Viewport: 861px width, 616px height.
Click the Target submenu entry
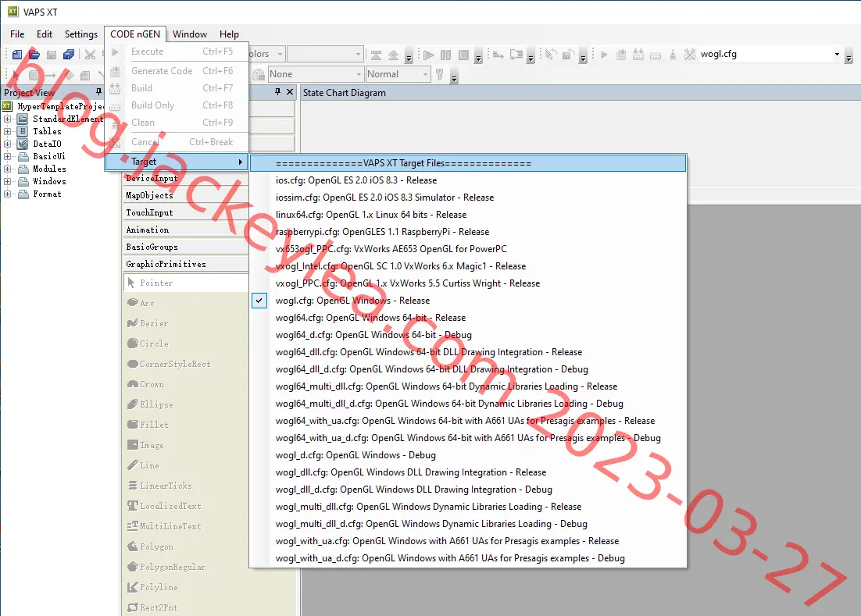coord(177,162)
